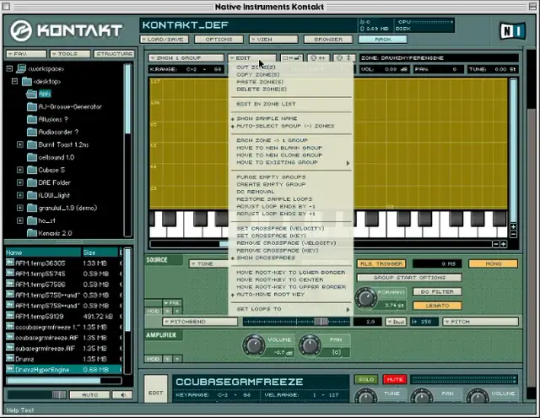Open the Load/Save dropdown
540x418 pixels.
[x=165, y=39]
